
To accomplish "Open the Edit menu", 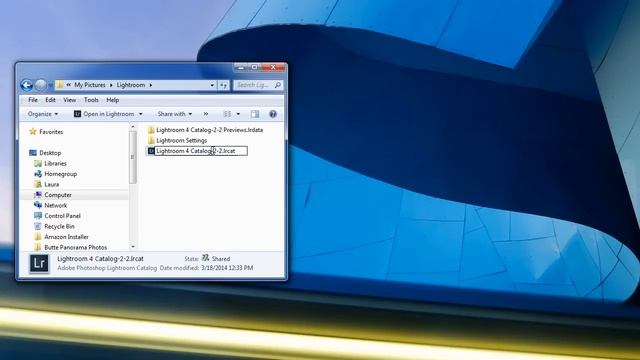I will (50, 100).
